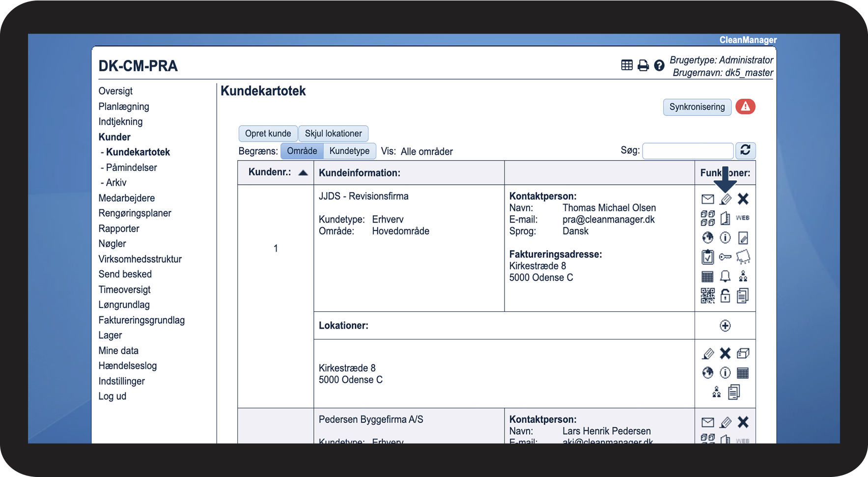Click the printer icon in the header
The image size is (868, 477).
pyautogui.click(x=643, y=65)
